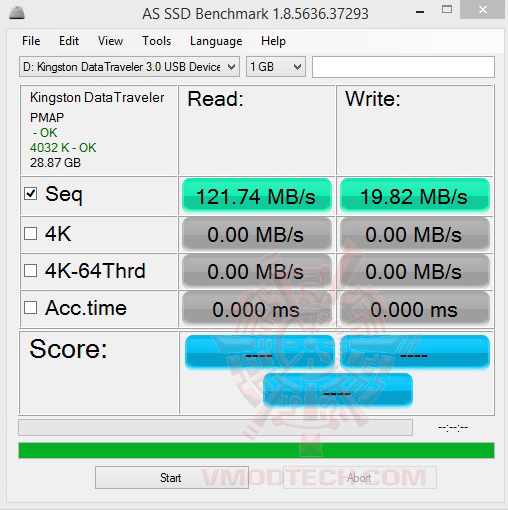Click the 4K-64Thrd write result field
The width and height of the screenshot is (508, 510).
tap(415, 271)
